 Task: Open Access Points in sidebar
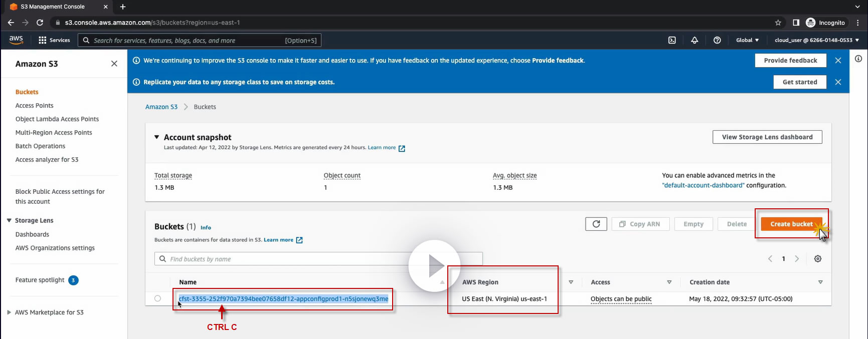click(34, 106)
